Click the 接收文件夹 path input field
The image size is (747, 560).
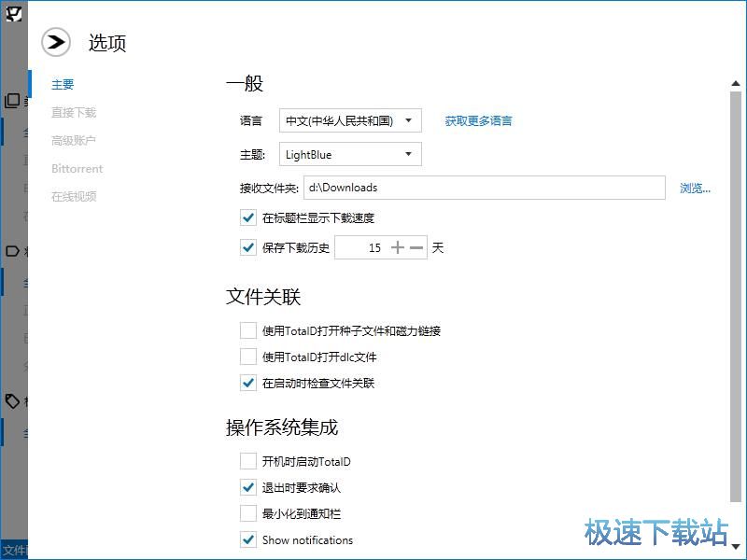tap(484, 188)
